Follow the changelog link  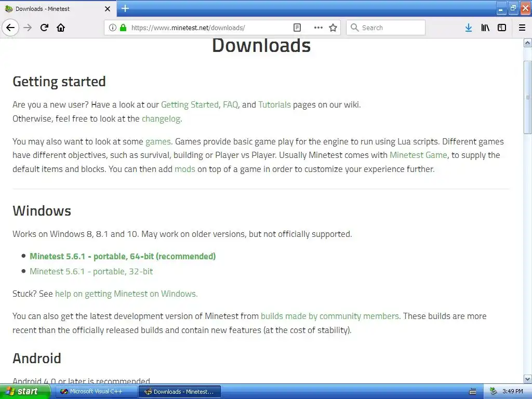[x=161, y=119]
